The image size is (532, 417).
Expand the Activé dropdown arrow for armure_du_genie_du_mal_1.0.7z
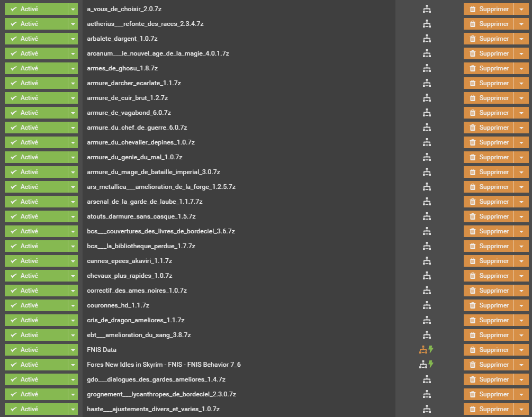click(73, 157)
